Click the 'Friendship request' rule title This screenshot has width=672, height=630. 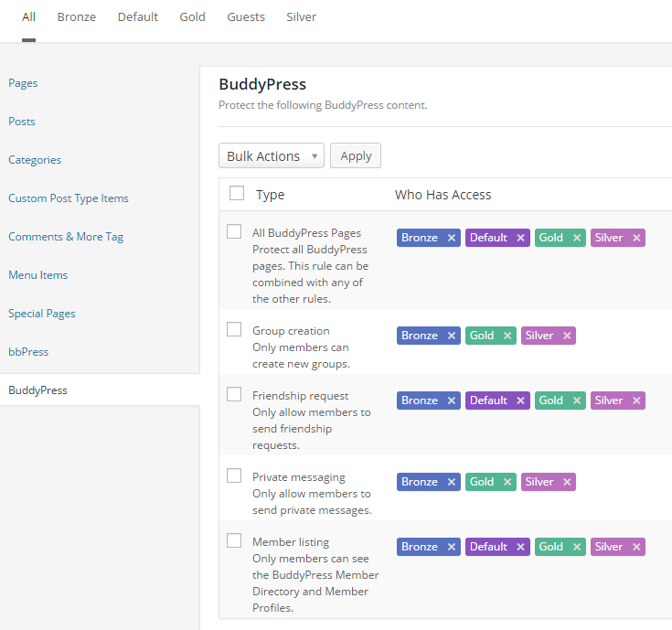click(x=301, y=396)
